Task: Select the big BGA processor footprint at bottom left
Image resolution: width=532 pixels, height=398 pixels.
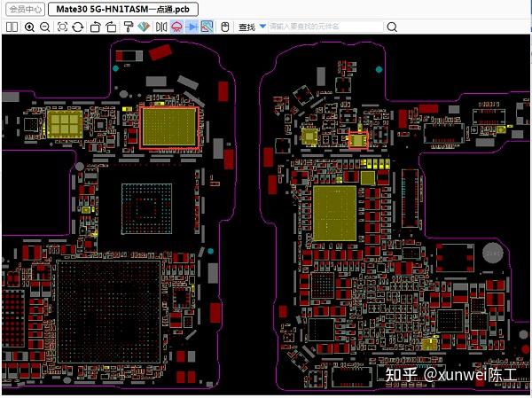Action: coord(108,312)
